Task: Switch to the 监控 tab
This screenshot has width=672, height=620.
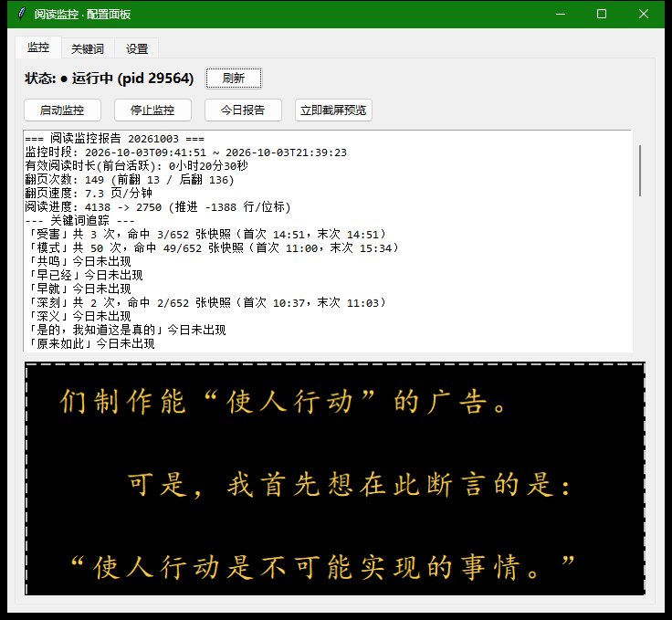Action: [38, 47]
